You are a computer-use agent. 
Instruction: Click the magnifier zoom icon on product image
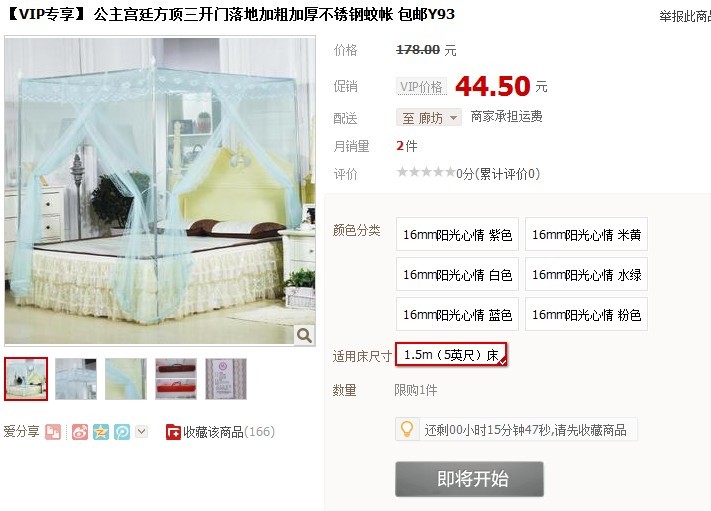pyautogui.click(x=304, y=335)
